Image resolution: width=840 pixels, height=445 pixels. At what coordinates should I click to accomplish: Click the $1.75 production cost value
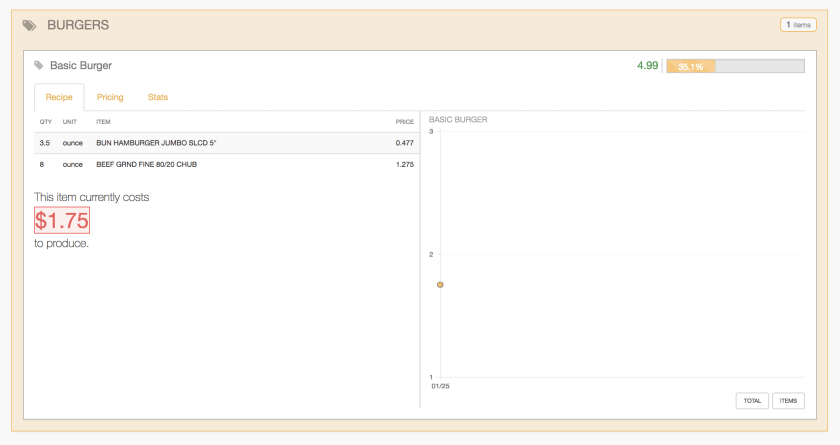point(62,220)
